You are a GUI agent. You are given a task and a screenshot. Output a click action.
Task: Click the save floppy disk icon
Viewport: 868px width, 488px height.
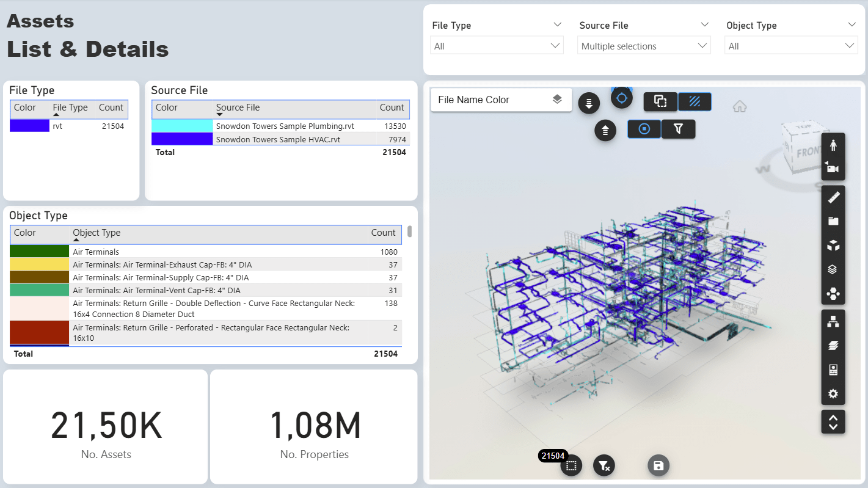point(658,466)
